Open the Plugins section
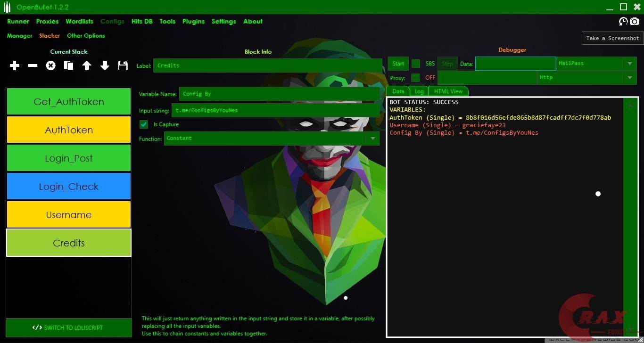 [193, 21]
